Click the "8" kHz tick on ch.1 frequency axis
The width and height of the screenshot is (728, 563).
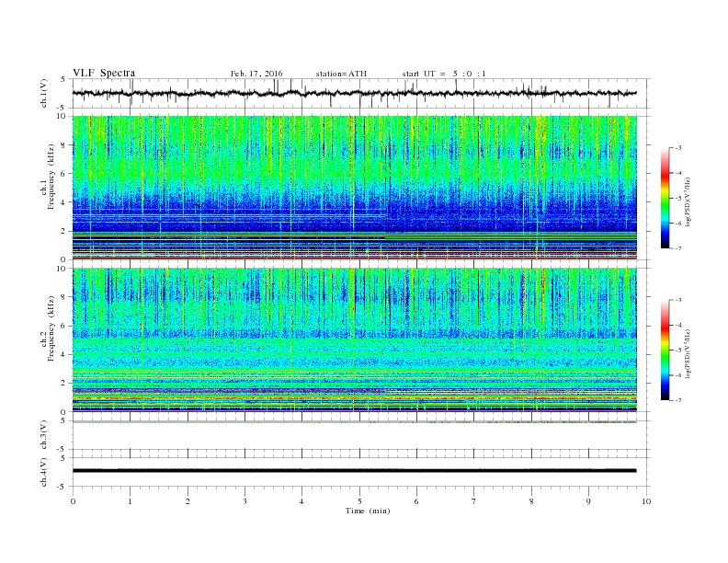click(x=64, y=145)
